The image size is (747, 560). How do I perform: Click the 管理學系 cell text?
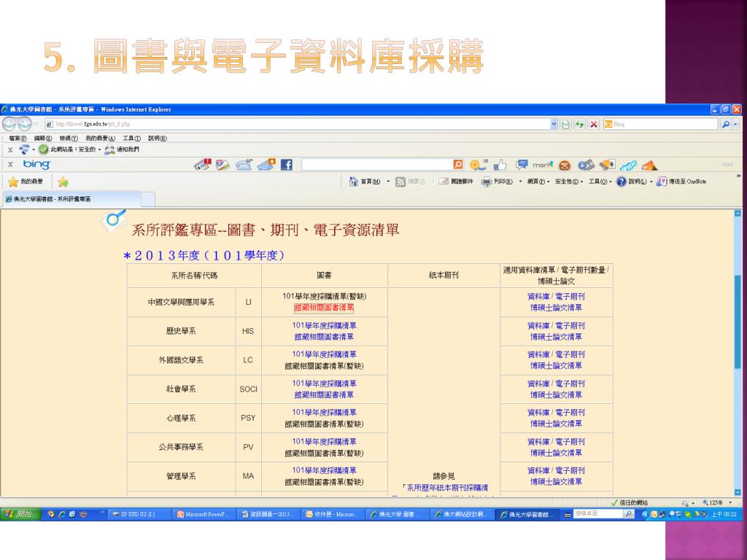(x=181, y=476)
